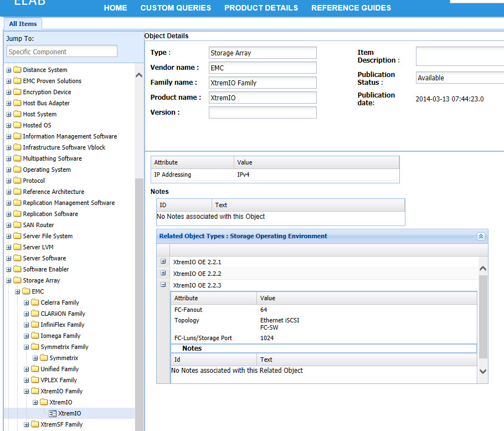Go to PRODUCT DETAILS
504x431 pixels.
click(261, 8)
